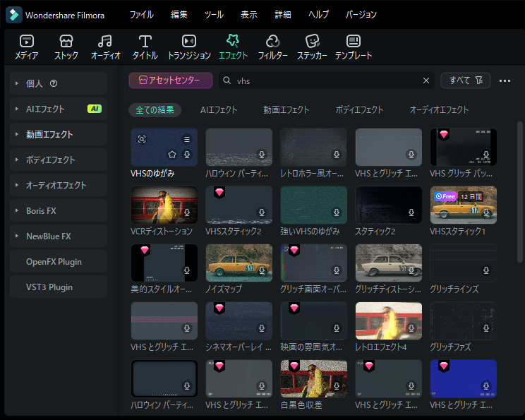Open the ヘルプ menu
525x420 pixels.
pos(318,15)
